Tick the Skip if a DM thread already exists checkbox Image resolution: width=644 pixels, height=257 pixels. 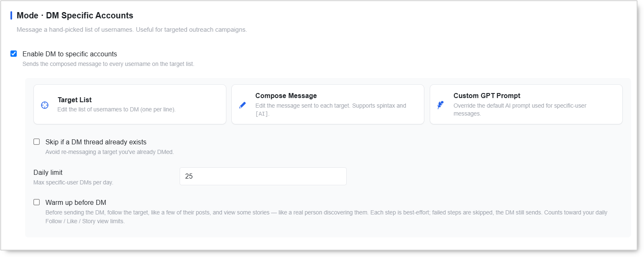[x=37, y=142]
